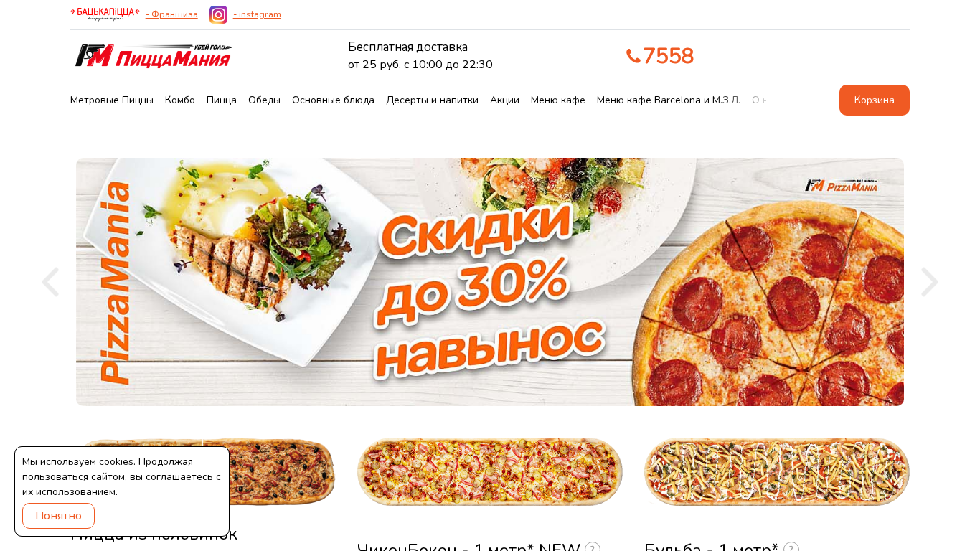Viewport: 980px width, 551px height.
Task: Click the discount promo banner image
Action: pos(490,282)
